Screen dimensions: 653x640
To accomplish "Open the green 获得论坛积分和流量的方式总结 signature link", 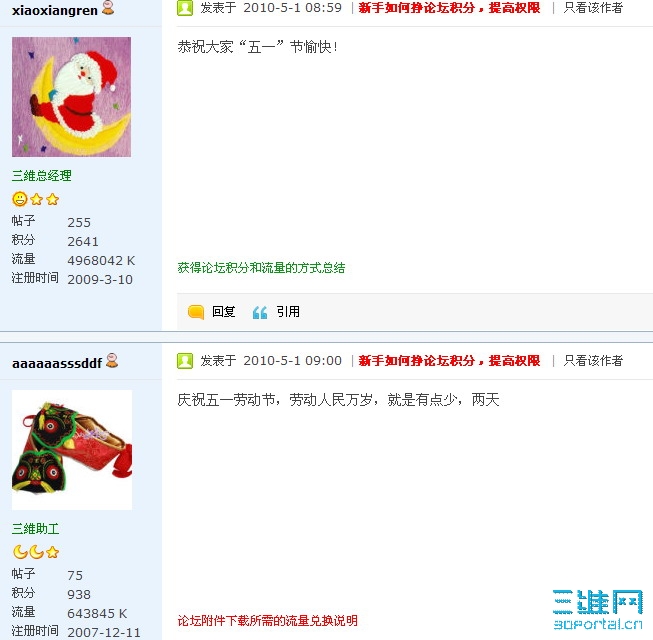I will [x=261, y=268].
